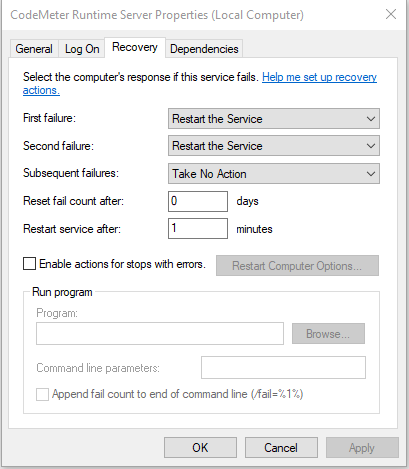The width and height of the screenshot is (409, 469).
Task: Go to the Dependencies tab
Action: tap(204, 49)
